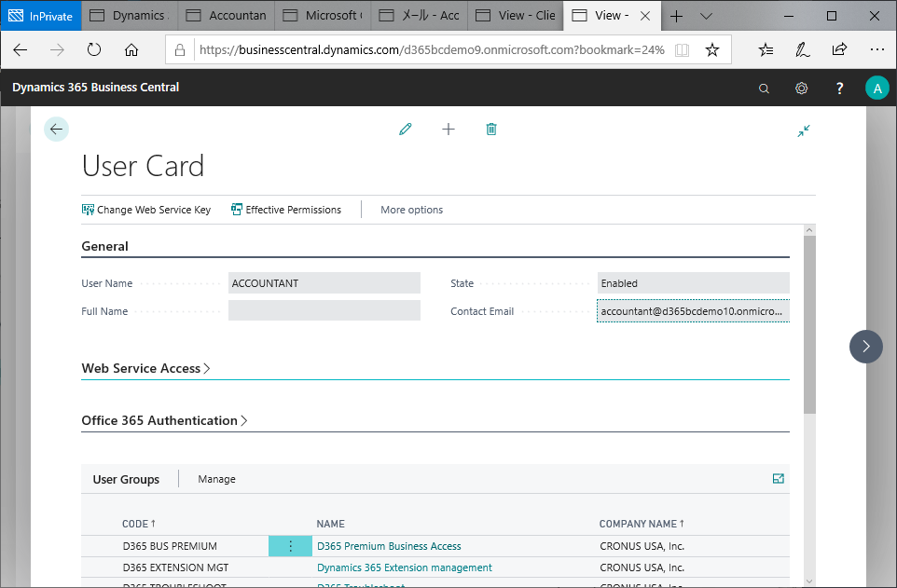Click the pencil edit icon
The image size is (897, 588).
pos(405,130)
